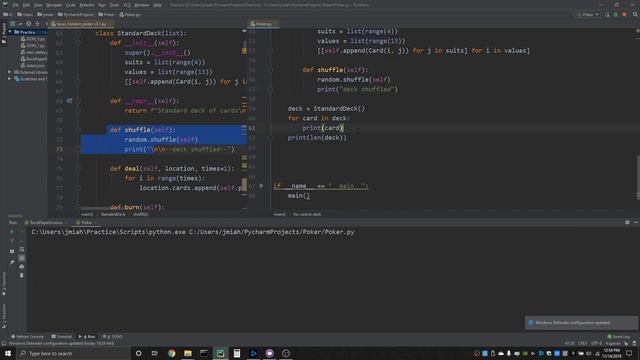Image resolution: width=640 pixels, height=360 pixels.
Task: Open the Refactor menu
Action: click(87, 5)
